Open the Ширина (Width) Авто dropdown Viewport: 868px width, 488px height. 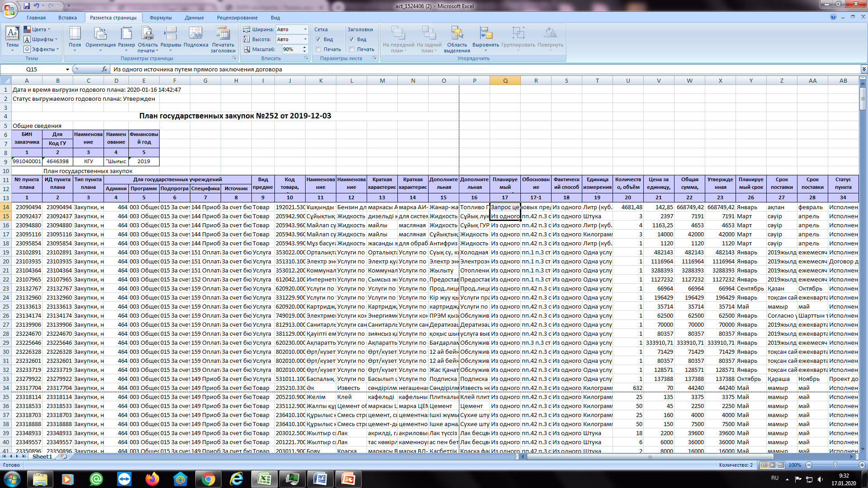(305, 29)
